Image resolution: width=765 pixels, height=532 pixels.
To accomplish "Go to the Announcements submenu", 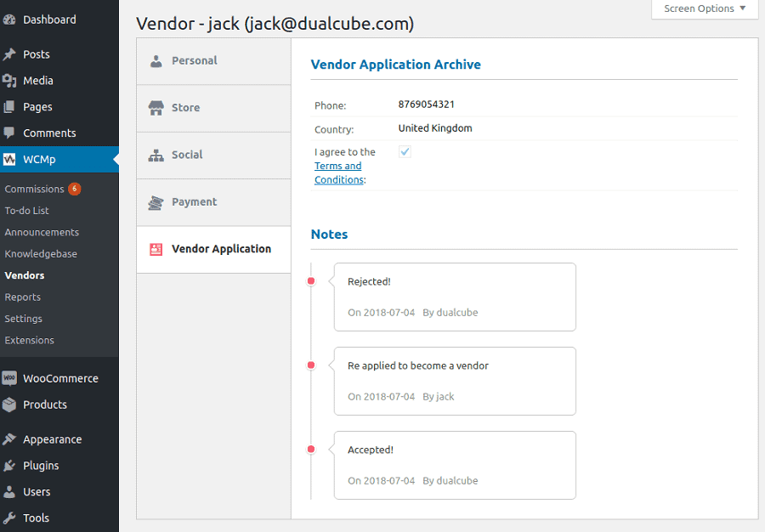I will coord(42,233).
